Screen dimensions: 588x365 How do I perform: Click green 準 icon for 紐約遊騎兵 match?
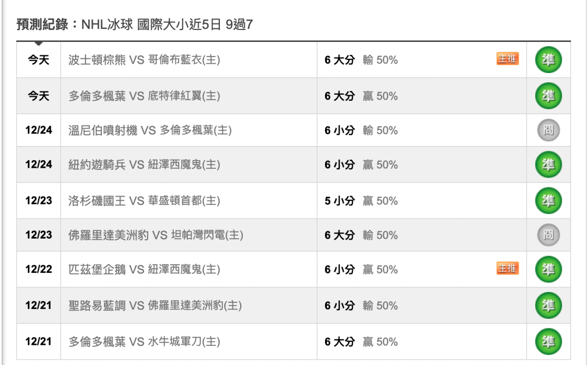pos(548,165)
